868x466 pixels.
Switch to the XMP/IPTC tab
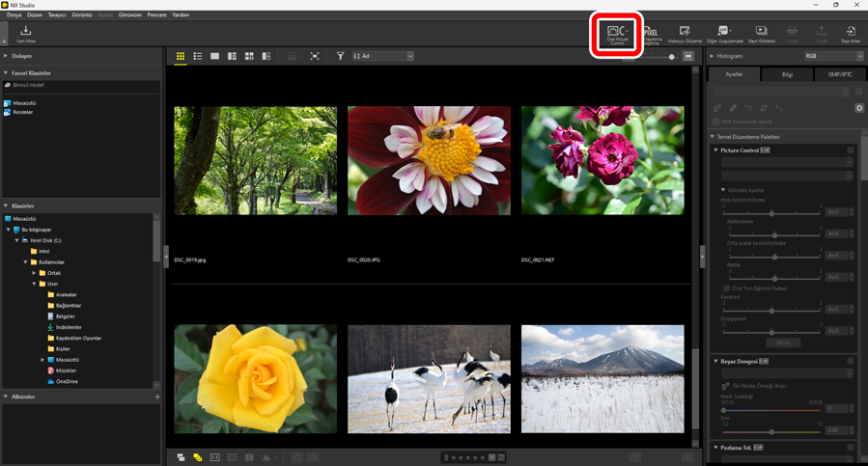pos(839,74)
